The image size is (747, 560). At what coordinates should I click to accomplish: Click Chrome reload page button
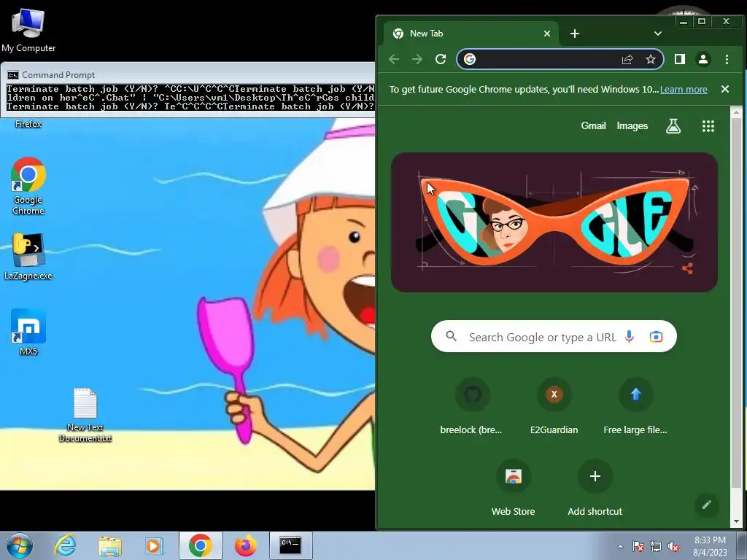point(441,59)
